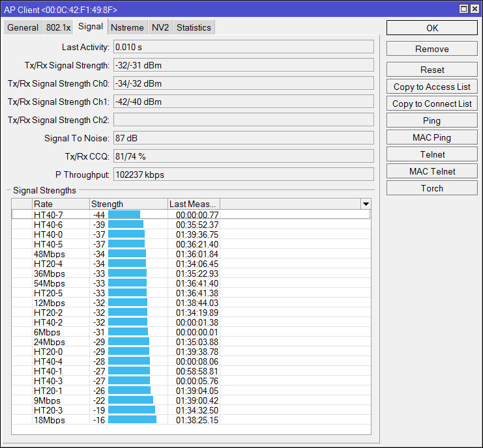
Task: Click the MAC Ping button
Action: [x=432, y=137]
